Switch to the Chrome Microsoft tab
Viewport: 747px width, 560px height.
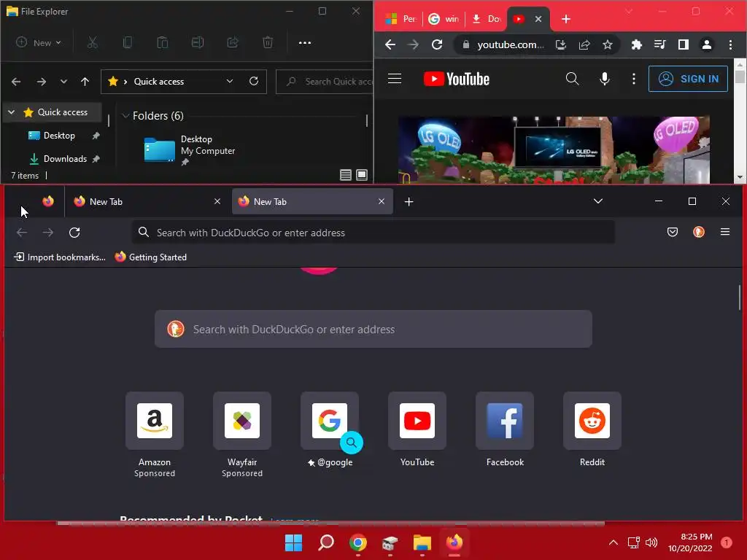[x=401, y=19]
